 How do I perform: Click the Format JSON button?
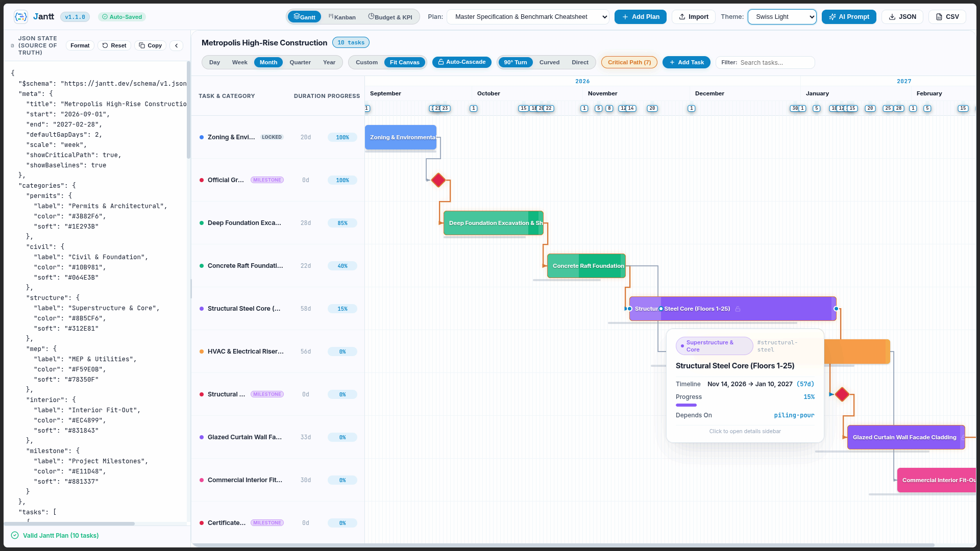[x=80, y=45]
